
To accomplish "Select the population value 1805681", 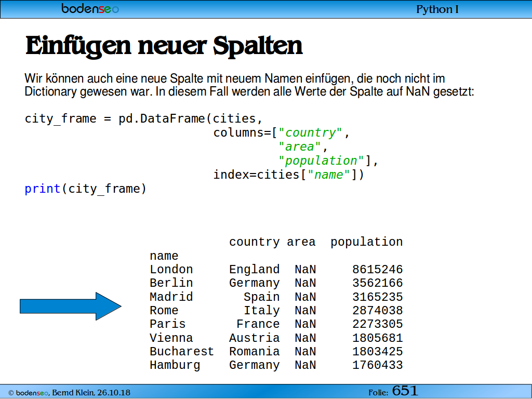I will tap(378, 338).
